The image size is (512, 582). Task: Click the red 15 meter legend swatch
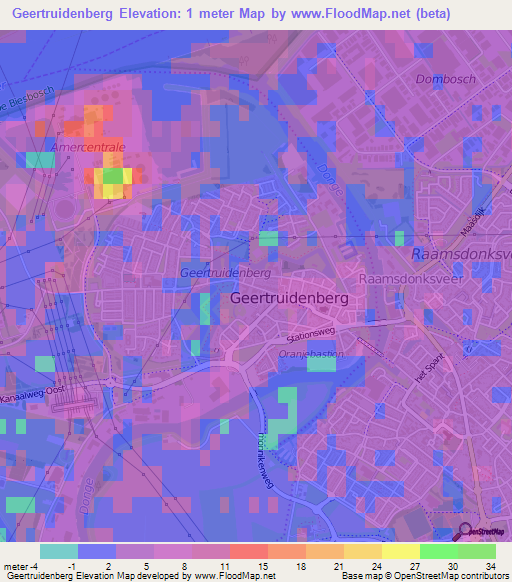coord(249,552)
